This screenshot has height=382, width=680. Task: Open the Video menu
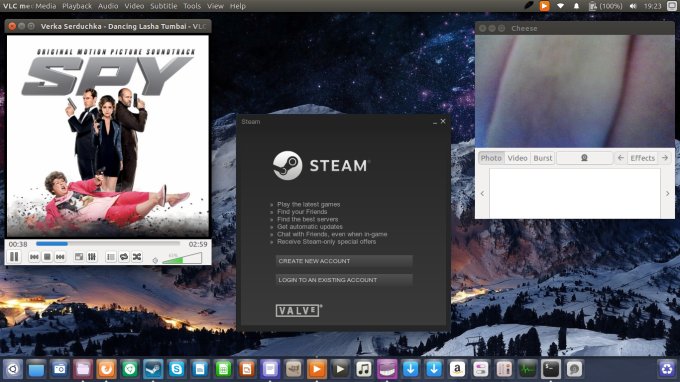(x=134, y=6)
